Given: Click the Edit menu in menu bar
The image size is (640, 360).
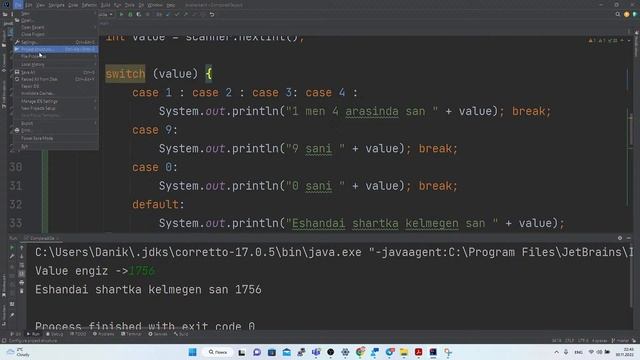Looking at the screenshot, I should (x=28, y=5).
